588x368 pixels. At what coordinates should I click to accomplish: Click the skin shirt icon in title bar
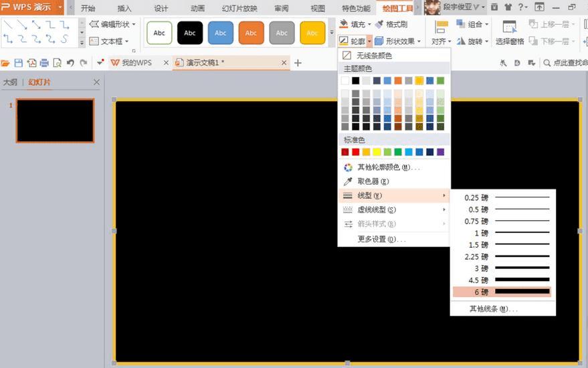click(x=508, y=7)
